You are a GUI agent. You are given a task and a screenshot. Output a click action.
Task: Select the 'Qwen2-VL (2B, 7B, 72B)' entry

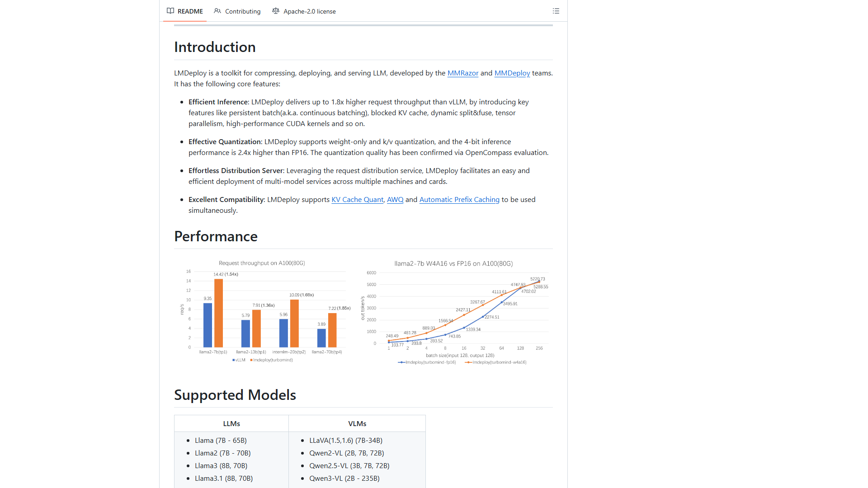click(347, 453)
